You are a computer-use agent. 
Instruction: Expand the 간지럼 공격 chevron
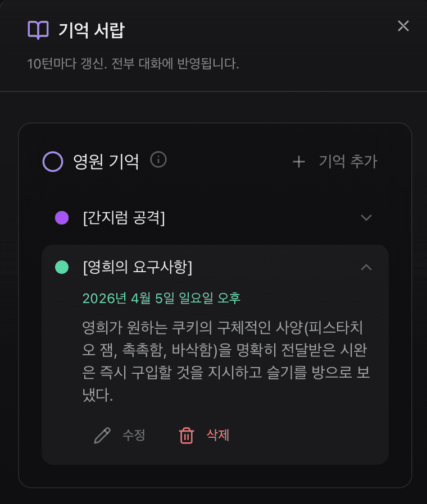[x=366, y=218]
